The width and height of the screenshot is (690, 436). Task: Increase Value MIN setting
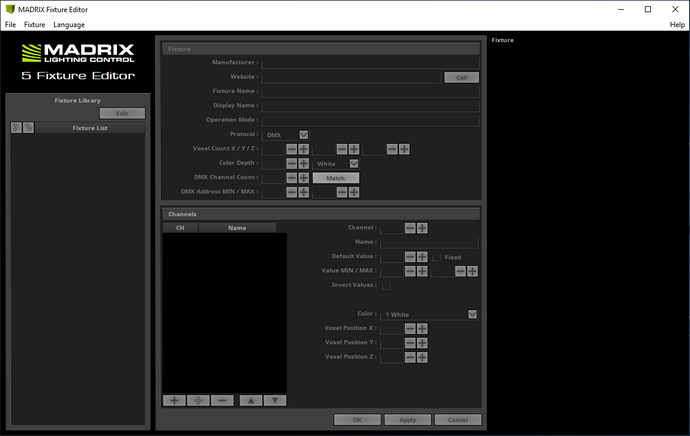point(422,271)
